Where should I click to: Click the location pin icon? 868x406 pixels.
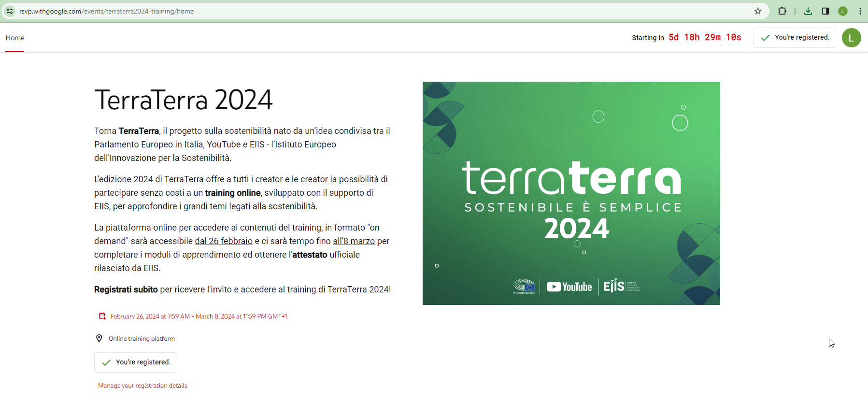(x=99, y=338)
